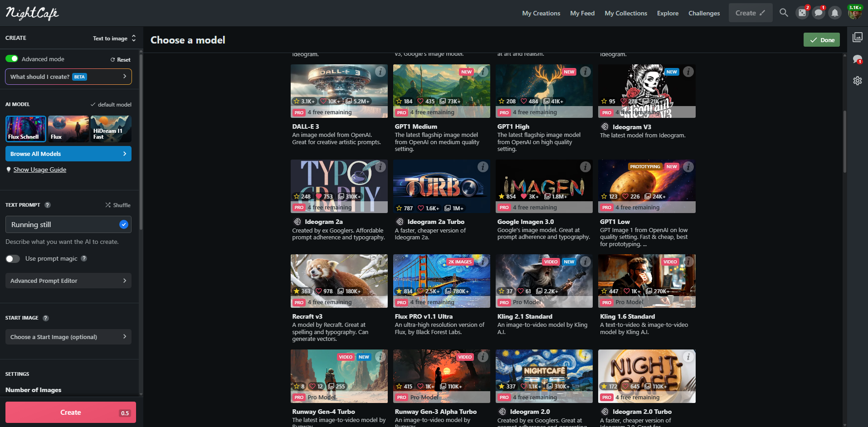The width and height of the screenshot is (868, 427).
Task: Expand Advanced Prompt Editor
Action: (x=68, y=281)
